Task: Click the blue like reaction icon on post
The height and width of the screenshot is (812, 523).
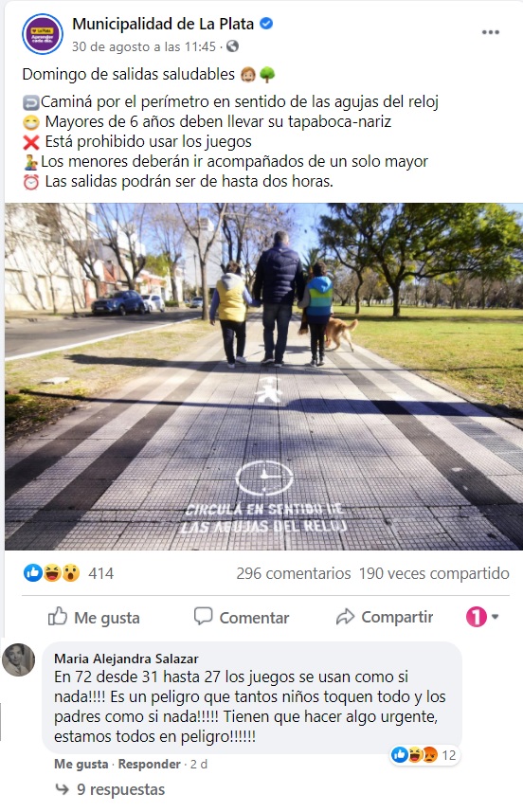Action: (32, 572)
